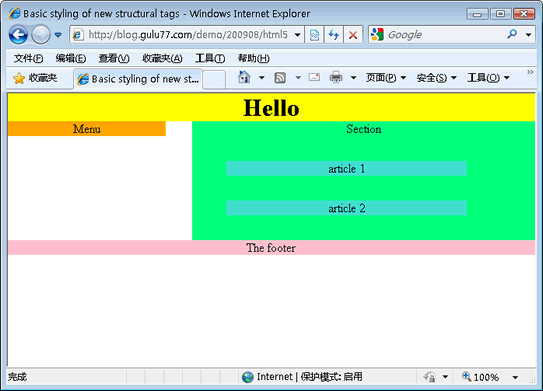Expand the security status dropdown arrow
Screen dimensions: 543x391
pyautogui.click(x=445, y=377)
